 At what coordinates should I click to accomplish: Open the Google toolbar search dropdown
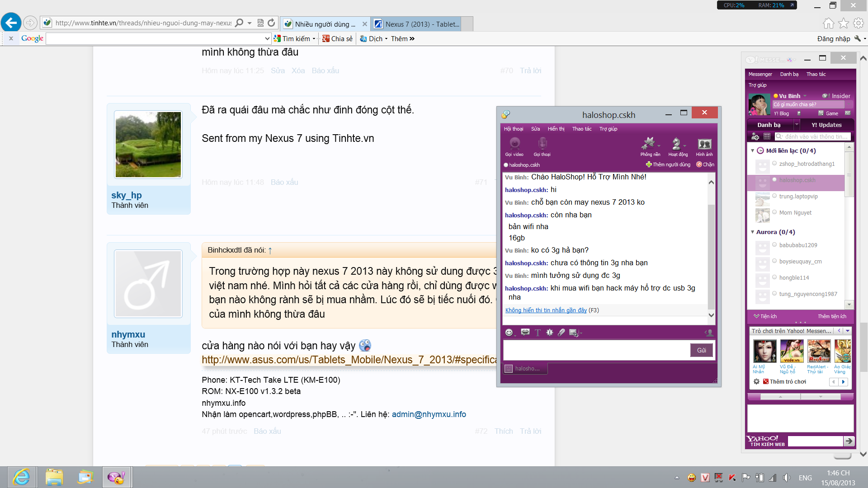pos(267,38)
